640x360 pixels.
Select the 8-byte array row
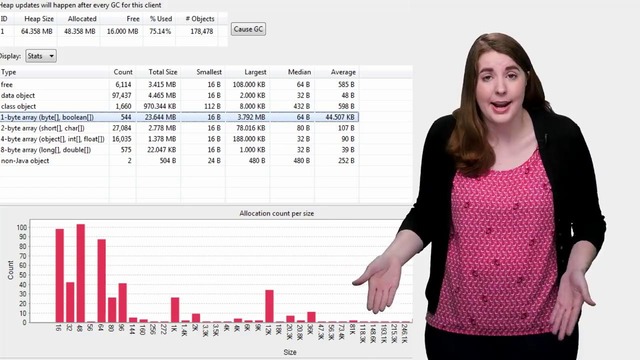click(x=180, y=150)
